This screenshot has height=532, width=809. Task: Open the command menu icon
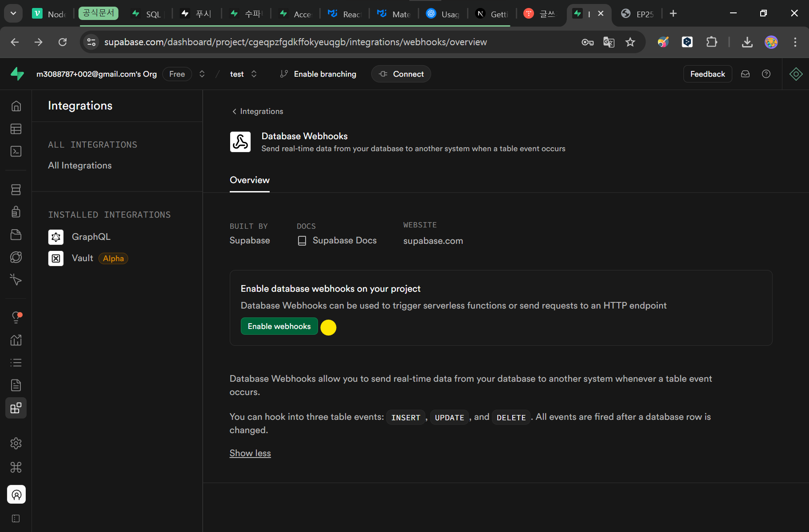tap(16, 467)
